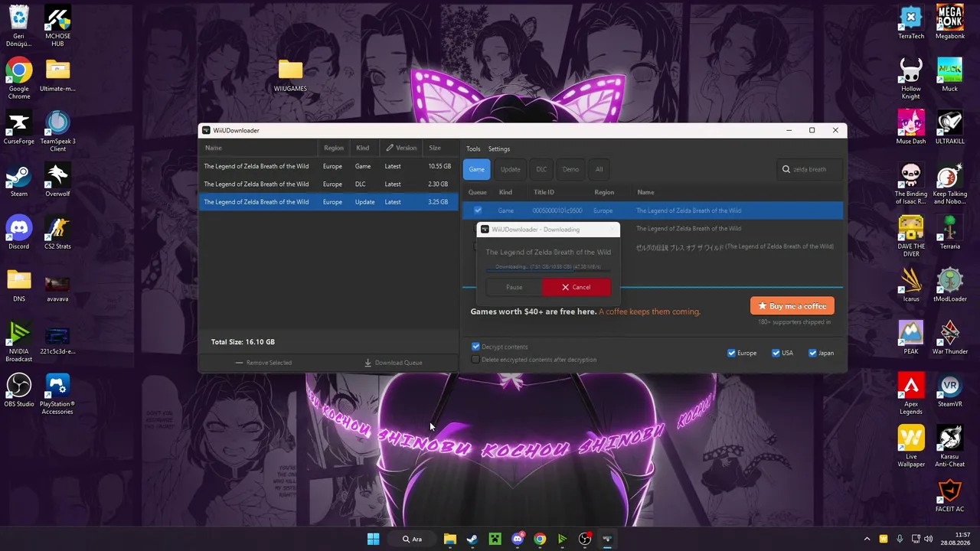Switch to the Demo category tab
The width and height of the screenshot is (980, 551).
[570, 169]
